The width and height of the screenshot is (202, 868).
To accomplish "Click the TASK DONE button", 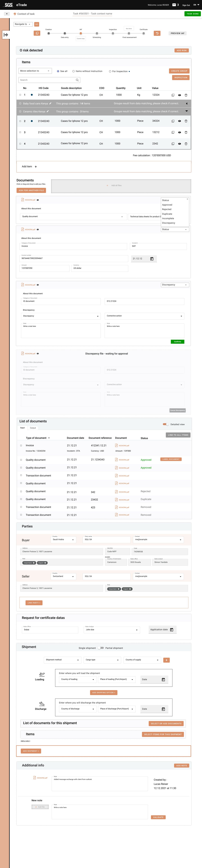I will pyautogui.click(x=193, y=14).
